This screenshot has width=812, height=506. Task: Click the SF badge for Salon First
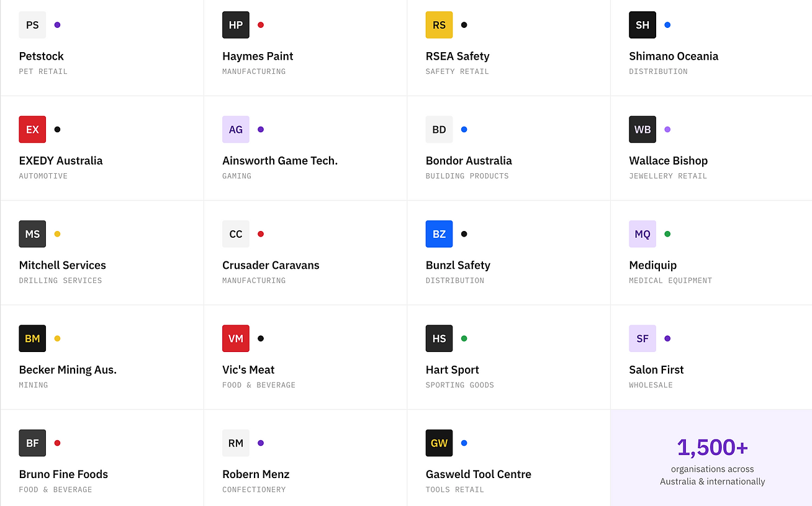coord(643,338)
